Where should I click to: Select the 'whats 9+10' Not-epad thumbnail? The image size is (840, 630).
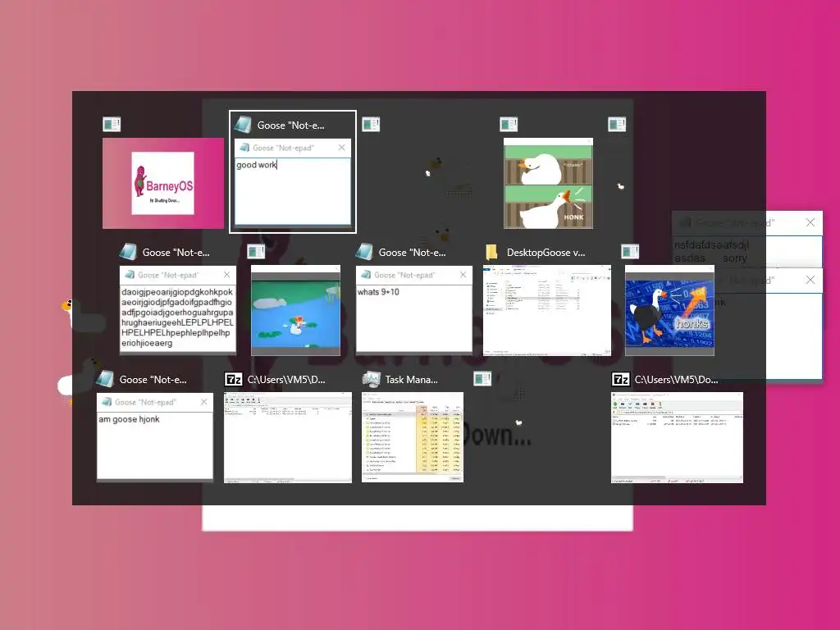tap(414, 309)
